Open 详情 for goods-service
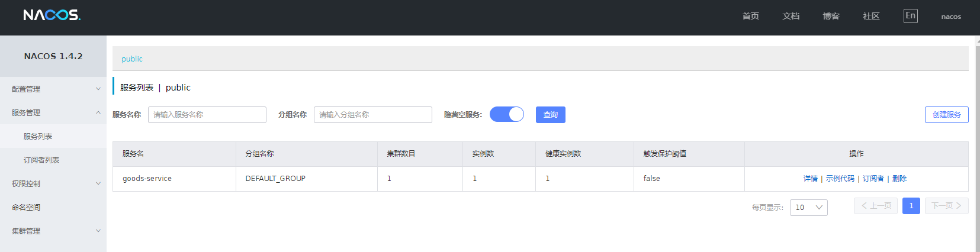 coord(811,179)
